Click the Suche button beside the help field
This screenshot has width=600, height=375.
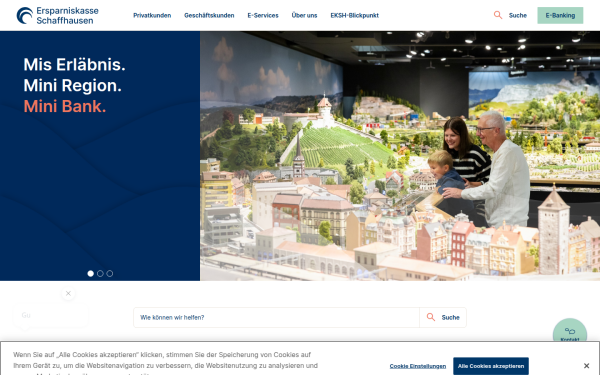(x=443, y=317)
